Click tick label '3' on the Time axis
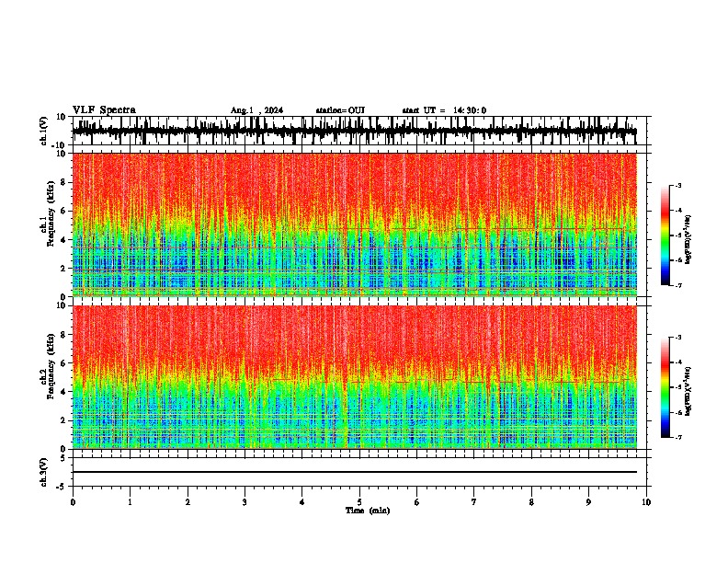This screenshot has width=728, height=563. click(x=245, y=502)
